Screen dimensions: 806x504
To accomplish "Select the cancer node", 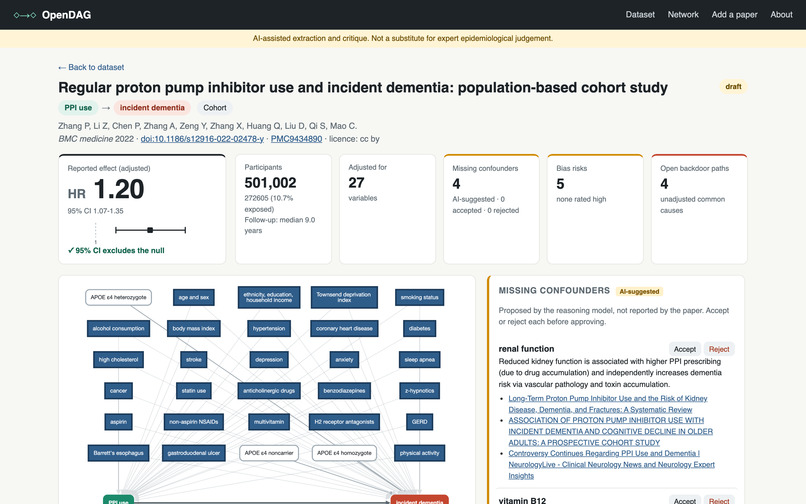I will coord(118,391).
